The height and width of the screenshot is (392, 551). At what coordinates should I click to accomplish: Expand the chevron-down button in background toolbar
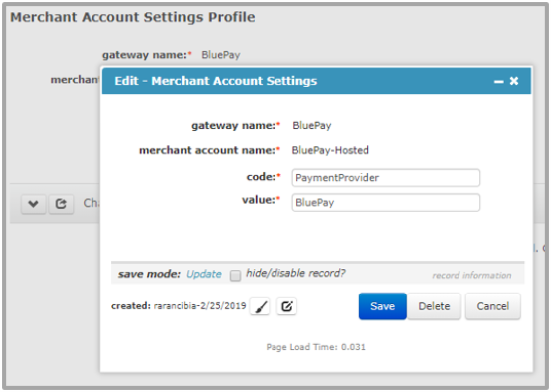coord(33,204)
